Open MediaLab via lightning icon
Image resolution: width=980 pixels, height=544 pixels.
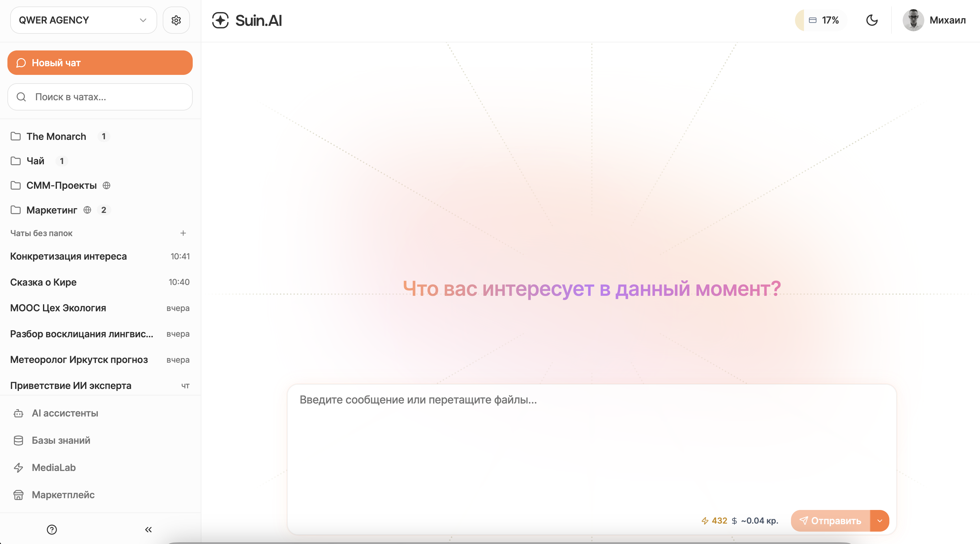[19, 468]
